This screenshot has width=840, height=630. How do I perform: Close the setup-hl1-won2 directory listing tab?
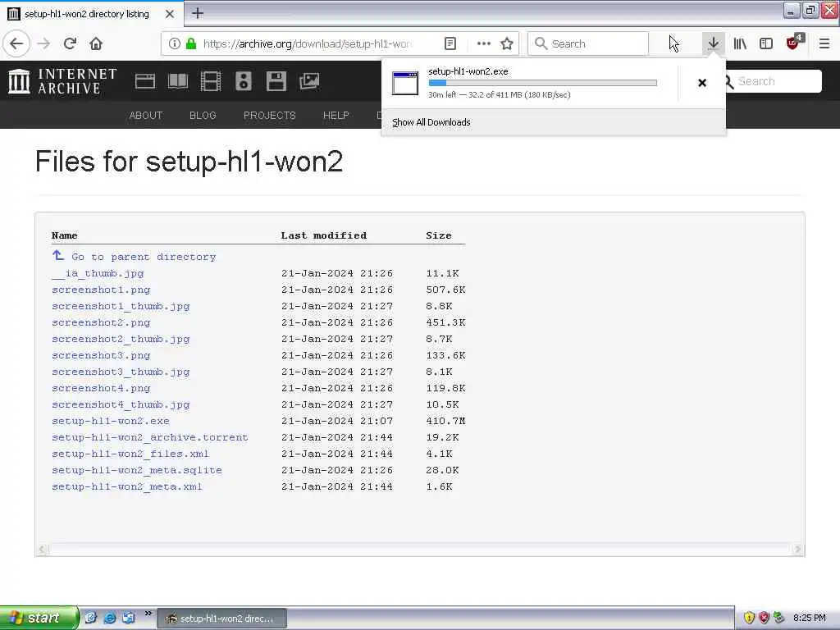(169, 14)
